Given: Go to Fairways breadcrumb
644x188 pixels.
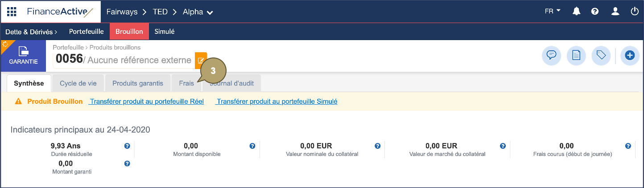Looking at the screenshot, I should [122, 12].
